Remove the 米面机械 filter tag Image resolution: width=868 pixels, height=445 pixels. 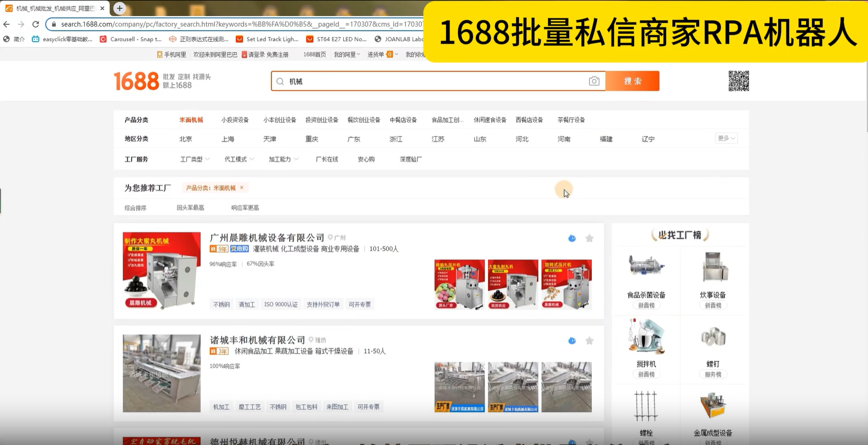click(241, 188)
